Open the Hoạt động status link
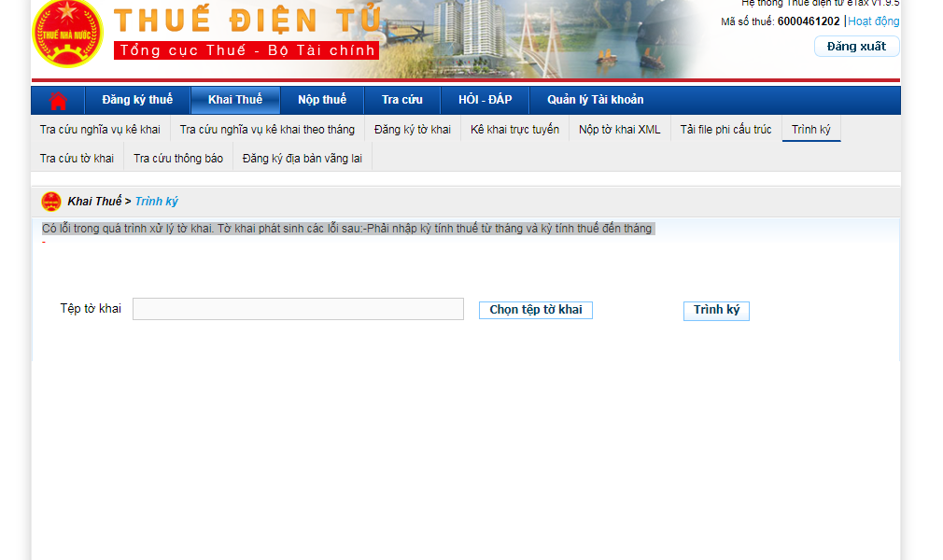Screen dimensions: 943x560 (x=873, y=21)
